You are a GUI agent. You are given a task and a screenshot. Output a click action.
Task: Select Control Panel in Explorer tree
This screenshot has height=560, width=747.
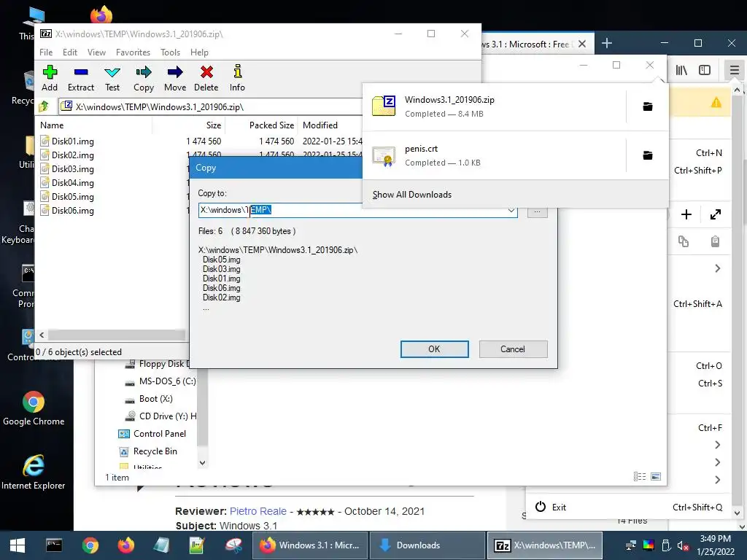pyautogui.click(x=152, y=434)
